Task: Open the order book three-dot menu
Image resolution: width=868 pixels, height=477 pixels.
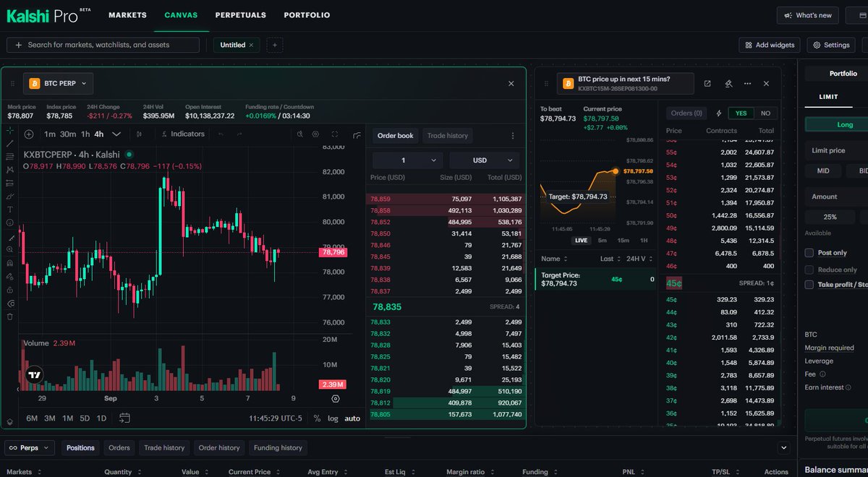Action: tap(513, 136)
